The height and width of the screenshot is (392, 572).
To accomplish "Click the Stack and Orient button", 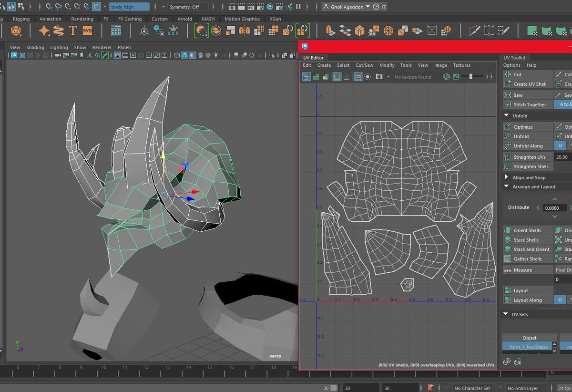I will (x=528, y=249).
